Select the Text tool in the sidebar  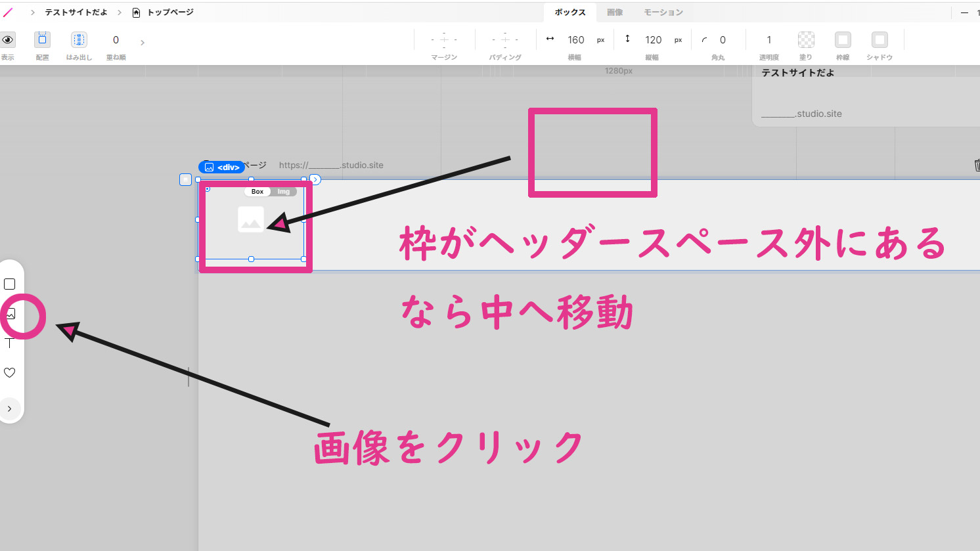(9, 343)
